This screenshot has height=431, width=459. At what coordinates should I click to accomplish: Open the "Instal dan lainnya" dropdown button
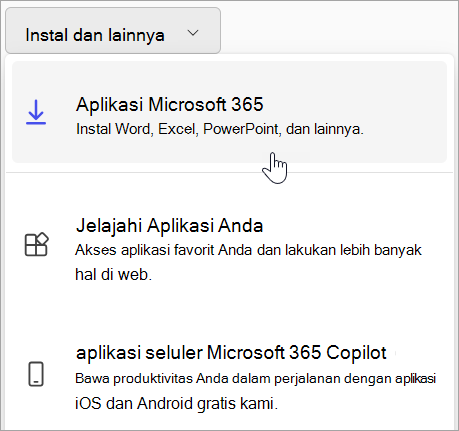tap(113, 31)
